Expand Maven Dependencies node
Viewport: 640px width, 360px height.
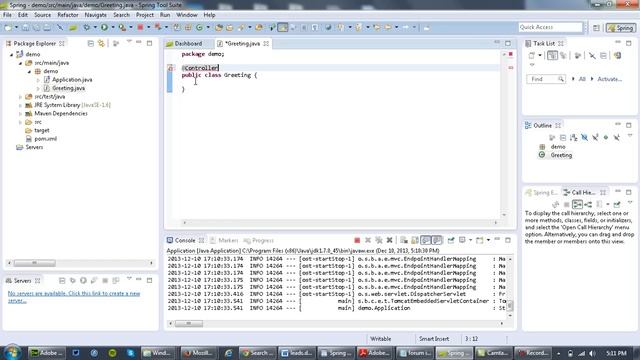(20, 113)
